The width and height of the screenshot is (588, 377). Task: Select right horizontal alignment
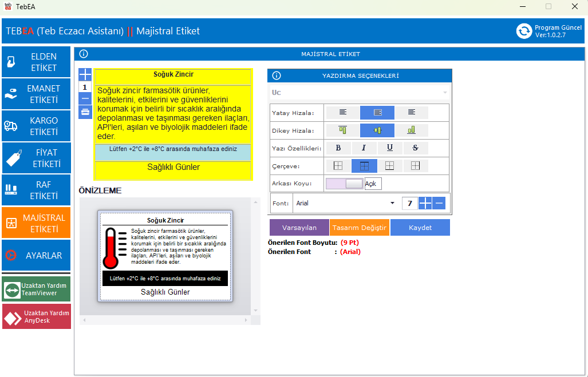(411, 113)
